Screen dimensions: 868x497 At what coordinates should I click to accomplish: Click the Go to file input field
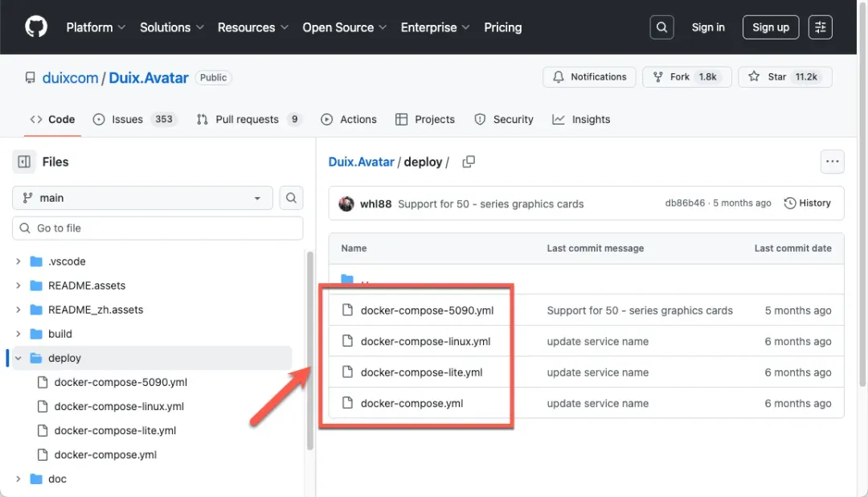point(158,228)
